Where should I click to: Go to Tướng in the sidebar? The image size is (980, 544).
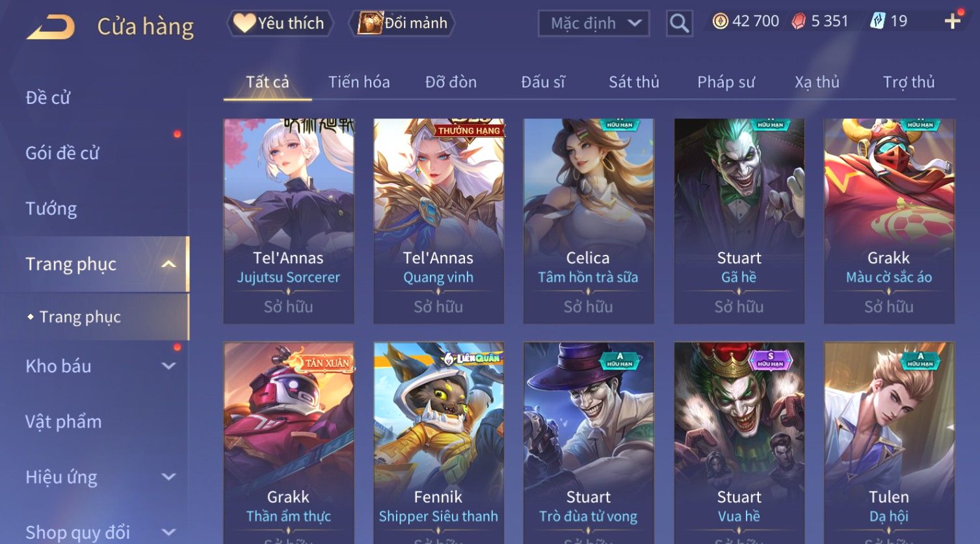51,209
